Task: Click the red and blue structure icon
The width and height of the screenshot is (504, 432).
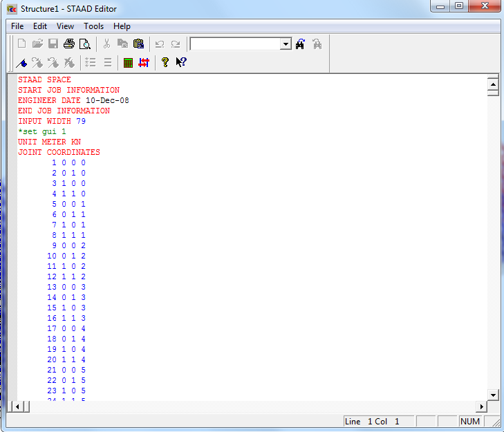Action: click(x=144, y=63)
